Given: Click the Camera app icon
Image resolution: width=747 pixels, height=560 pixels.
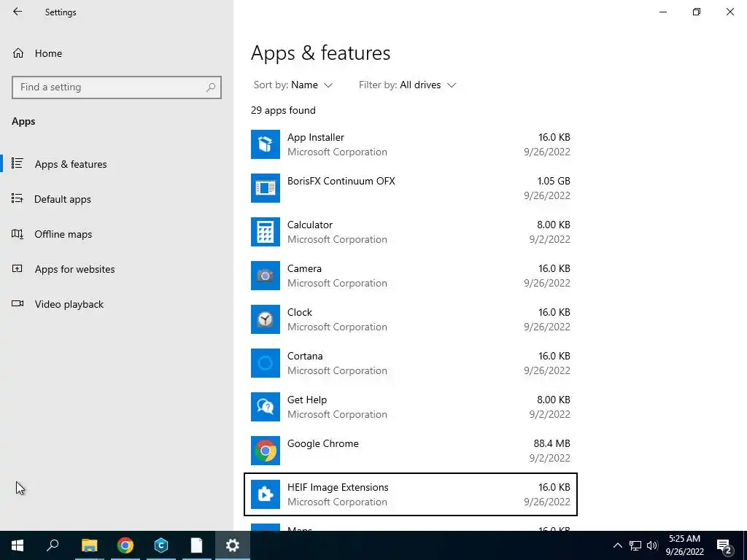Looking at the screenshot, I should [x=266, y=276].
